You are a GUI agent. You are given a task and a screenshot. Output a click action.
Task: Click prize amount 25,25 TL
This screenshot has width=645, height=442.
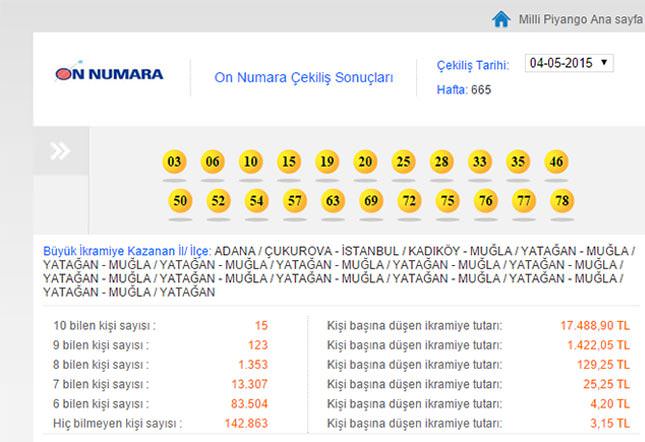coord(606,384)
